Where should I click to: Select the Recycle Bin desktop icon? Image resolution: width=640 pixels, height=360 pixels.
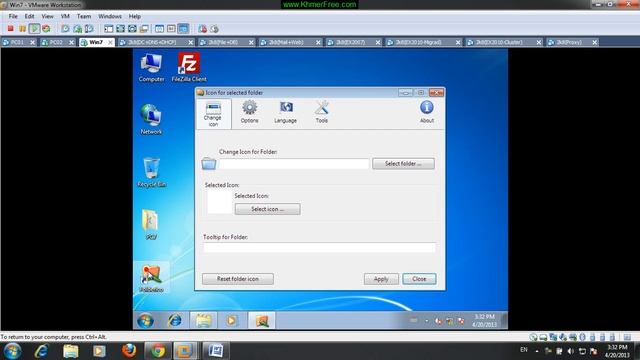(151, 172)
